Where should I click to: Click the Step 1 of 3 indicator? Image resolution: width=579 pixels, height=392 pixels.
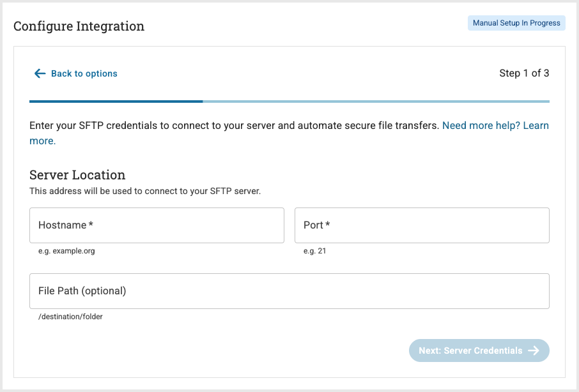point(524,73)
